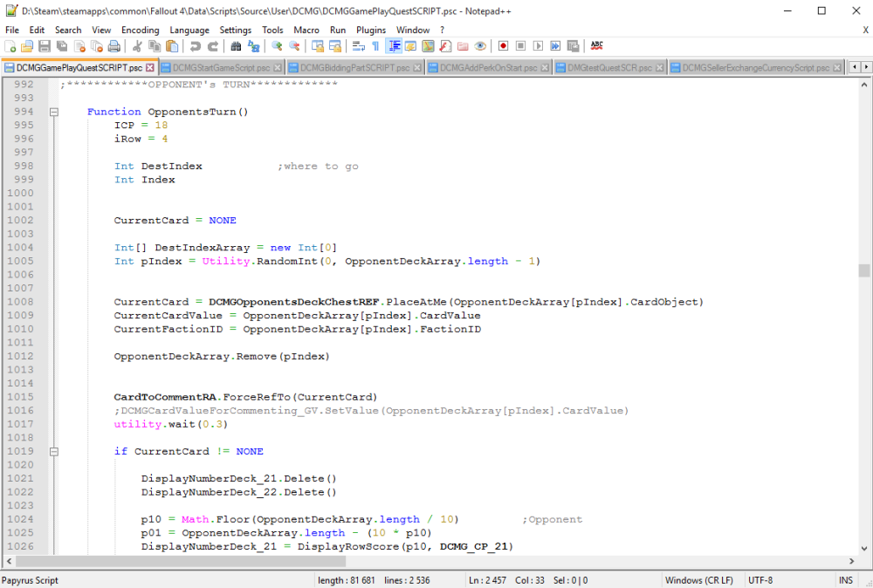Viewport: 873px width, 588px height.
Task: Close the DCMGGamePlayQuestSCRIPT.psc tab
Action: click(x=150, y=68)
